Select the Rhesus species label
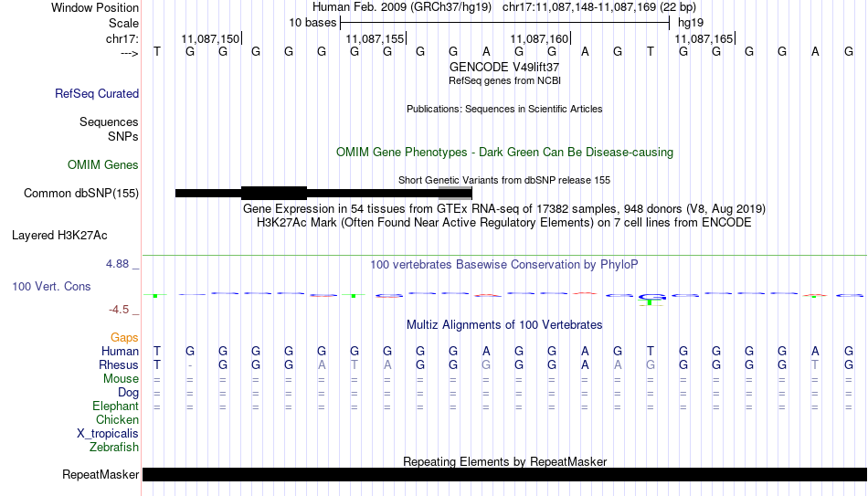 pyautogui.click(x=119, y=365)
